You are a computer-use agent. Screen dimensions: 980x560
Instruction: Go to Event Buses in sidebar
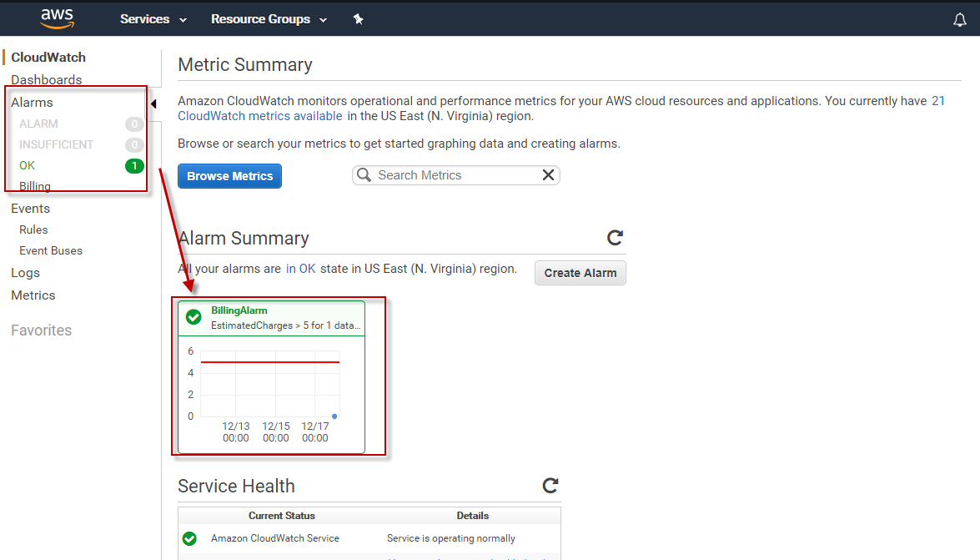click(x=51, y=250)
